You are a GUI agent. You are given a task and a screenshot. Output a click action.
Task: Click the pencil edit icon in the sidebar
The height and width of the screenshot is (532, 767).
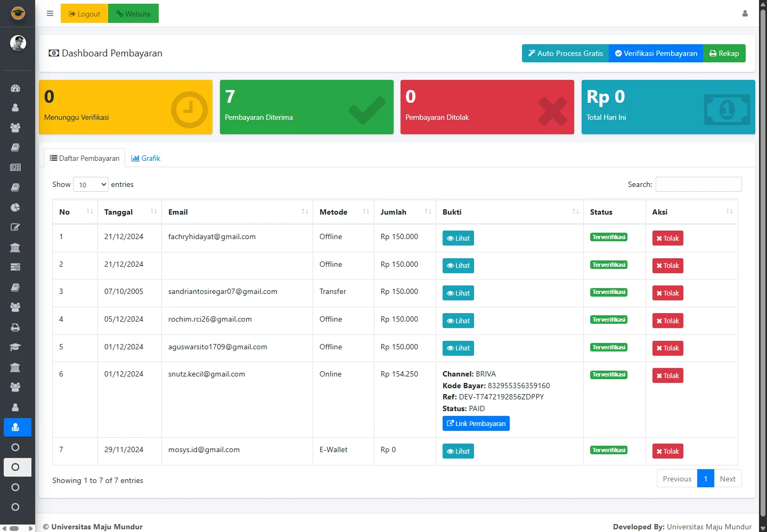point(15,227)
